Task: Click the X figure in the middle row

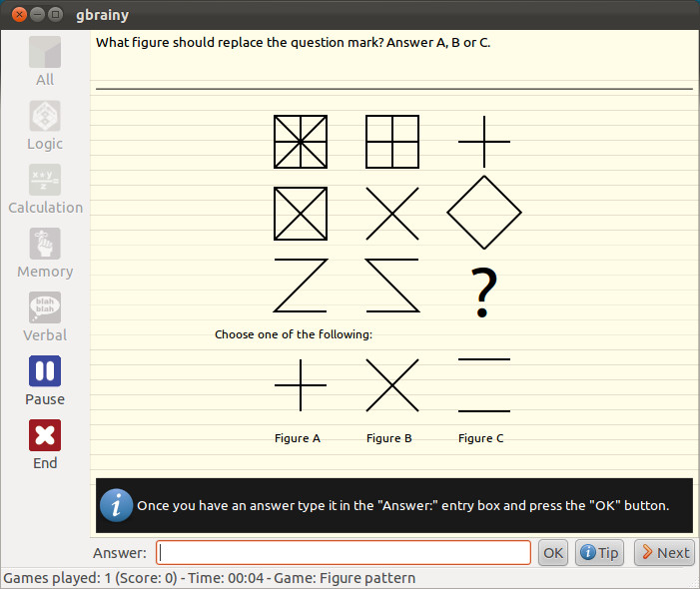Action: (392, 214)
